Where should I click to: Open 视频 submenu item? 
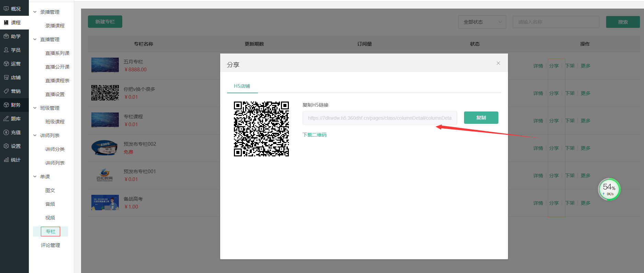pos(50,218)
